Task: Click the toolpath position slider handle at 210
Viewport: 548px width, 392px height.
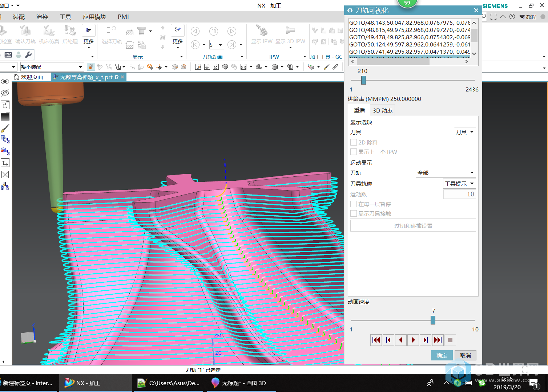Action: tap(363, 80)
